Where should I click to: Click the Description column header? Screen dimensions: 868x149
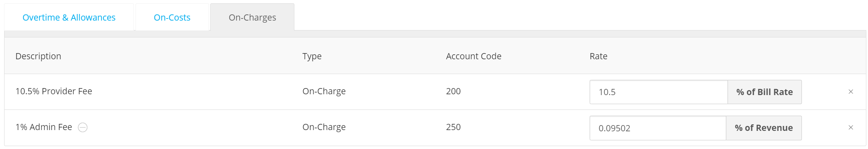tap(38, 56)
